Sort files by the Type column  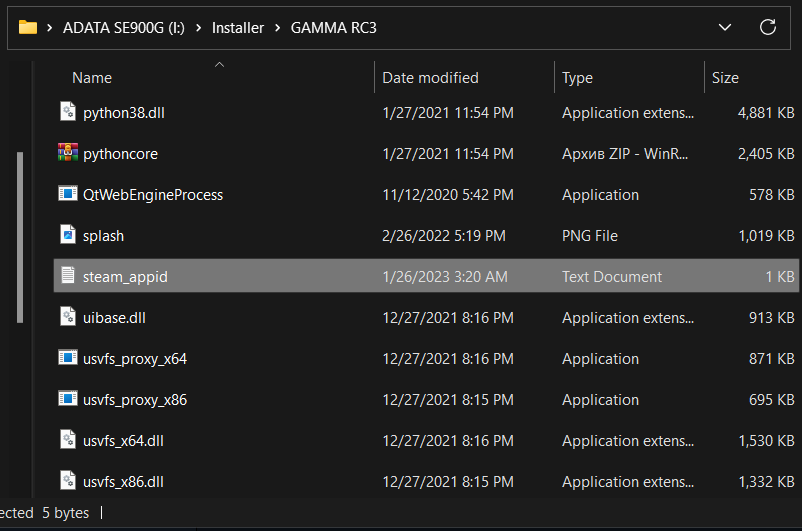(577, 78)
